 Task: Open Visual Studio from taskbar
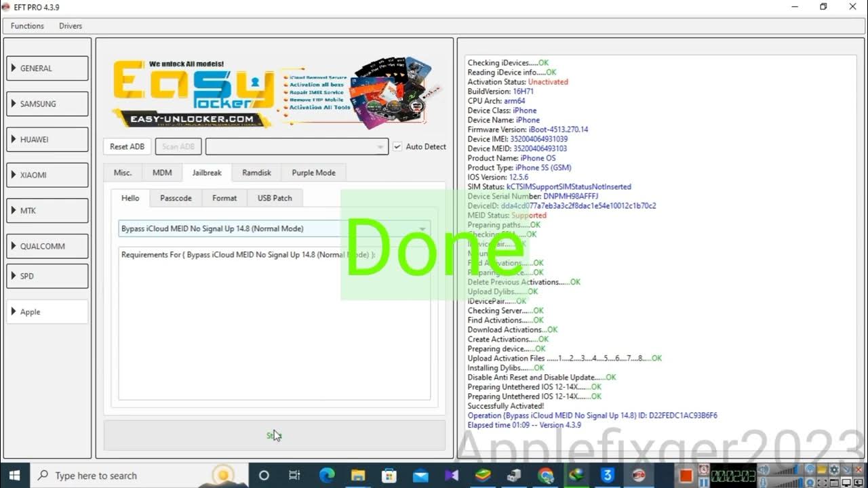click(x=451, y=475)
